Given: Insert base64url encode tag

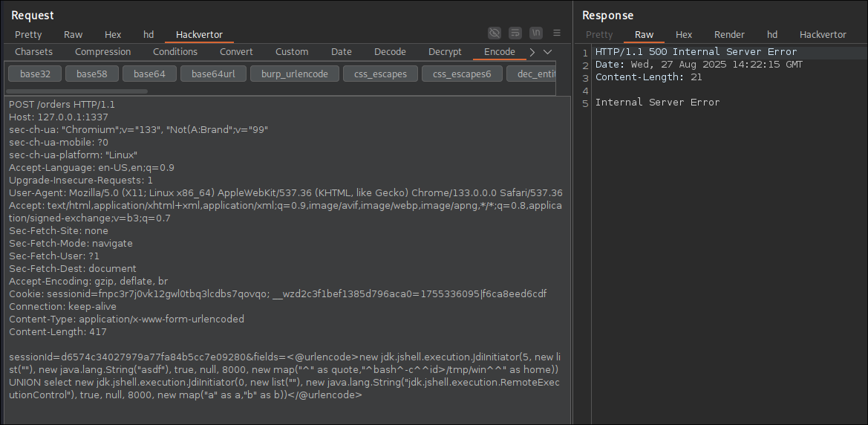Looking at the screenshot, I should [x=213, y=74].
